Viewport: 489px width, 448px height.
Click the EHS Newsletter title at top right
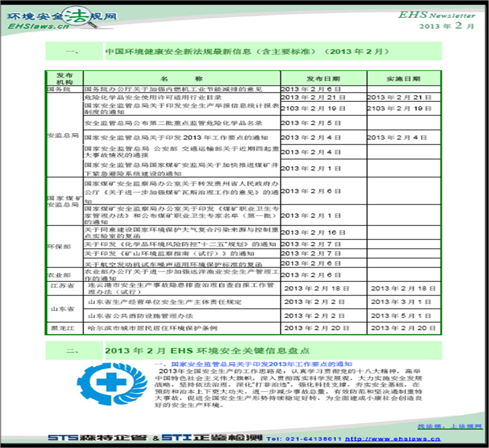436,15
